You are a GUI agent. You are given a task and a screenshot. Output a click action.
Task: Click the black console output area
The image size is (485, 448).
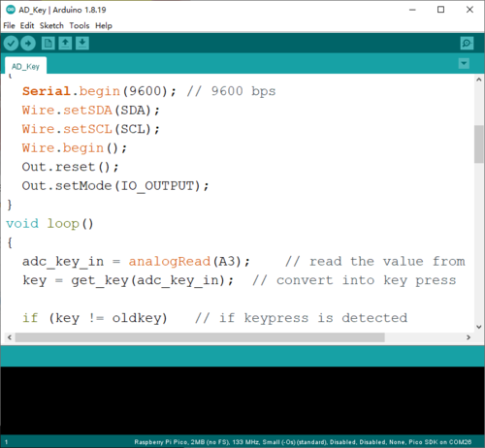tap(242, 400)
